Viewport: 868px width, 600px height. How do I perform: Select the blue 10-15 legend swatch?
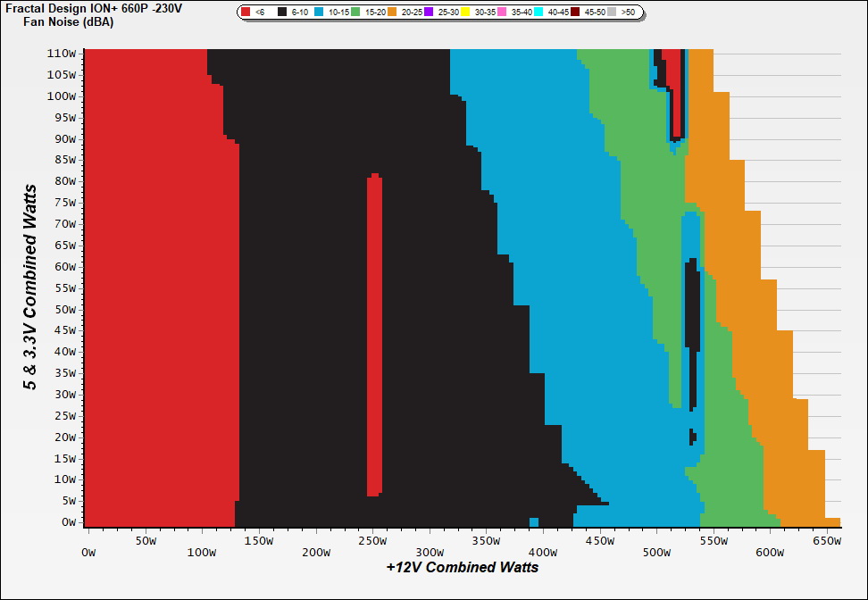[319, 12]
